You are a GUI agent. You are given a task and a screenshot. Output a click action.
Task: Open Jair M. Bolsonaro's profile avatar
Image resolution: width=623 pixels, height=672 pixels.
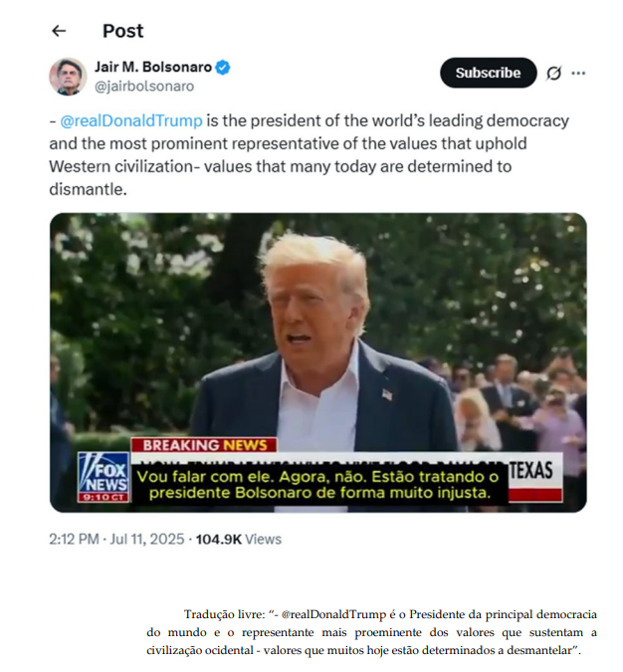click(68, 77)
